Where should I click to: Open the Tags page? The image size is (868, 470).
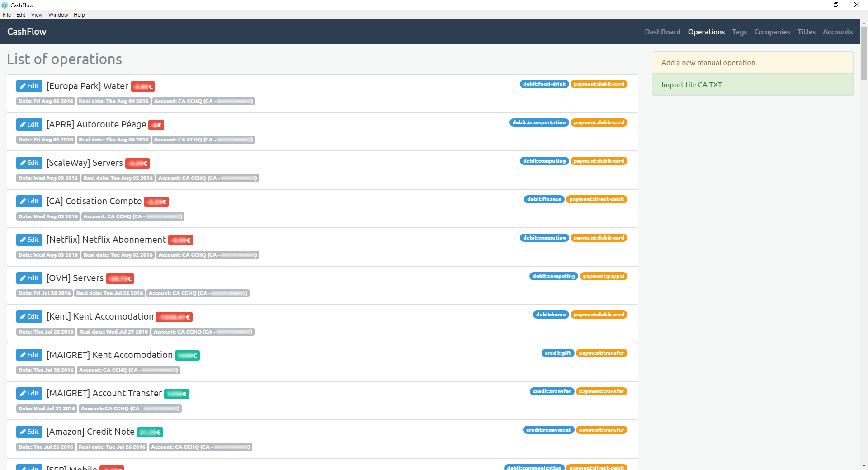pyautogui.click(x=739, y=32)
